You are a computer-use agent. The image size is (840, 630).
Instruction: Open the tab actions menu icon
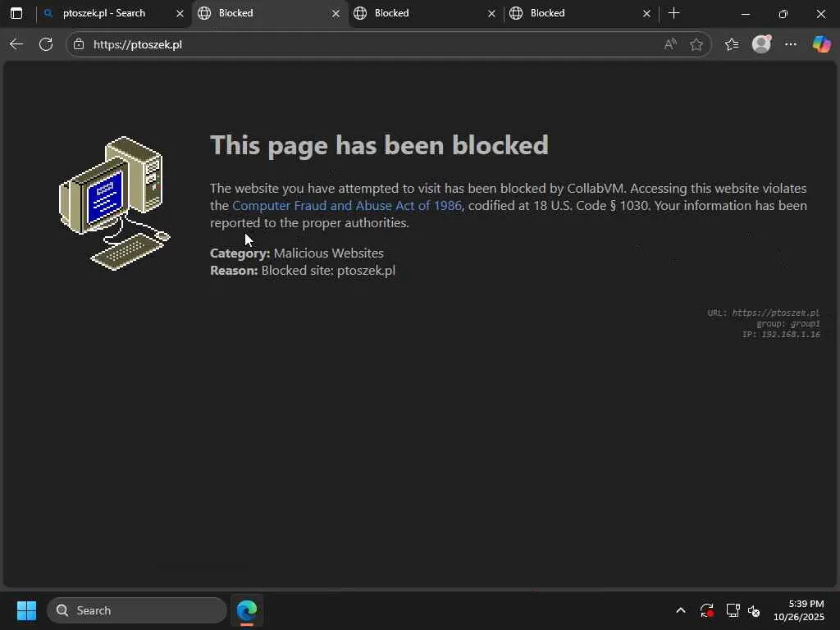click(16, 13)
